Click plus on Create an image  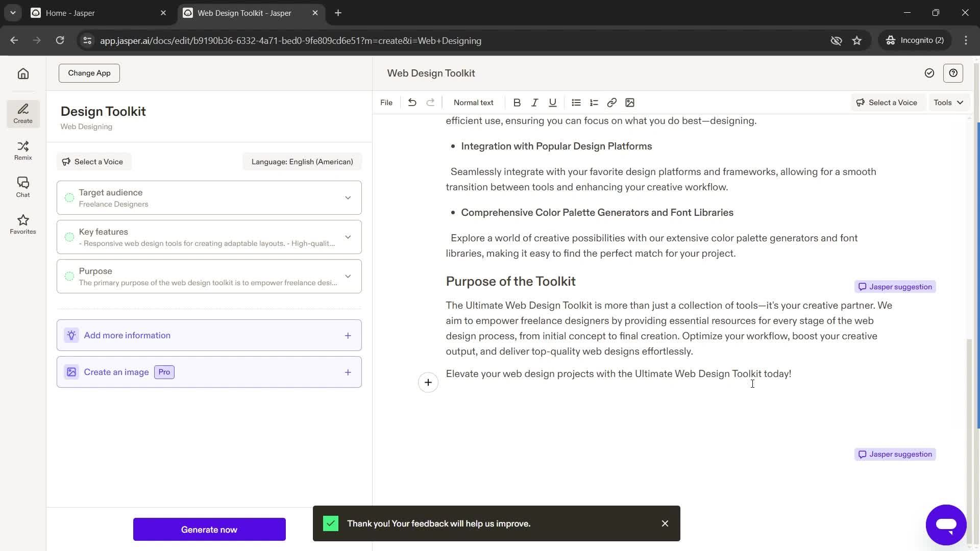coord(348,372)
